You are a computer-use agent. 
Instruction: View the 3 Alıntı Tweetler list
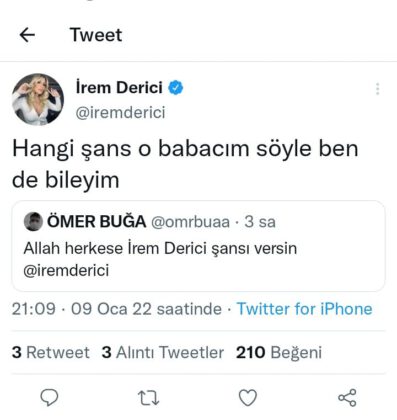pyautogui.click(x=163, y=352)
